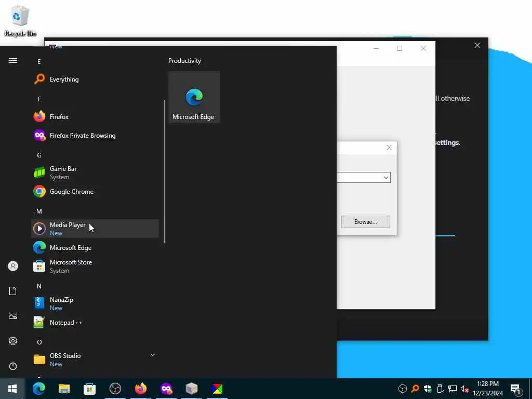Switch to OBS Studio on the taskbar
Viewport: 532px width, 399px height.
(115, 389)
